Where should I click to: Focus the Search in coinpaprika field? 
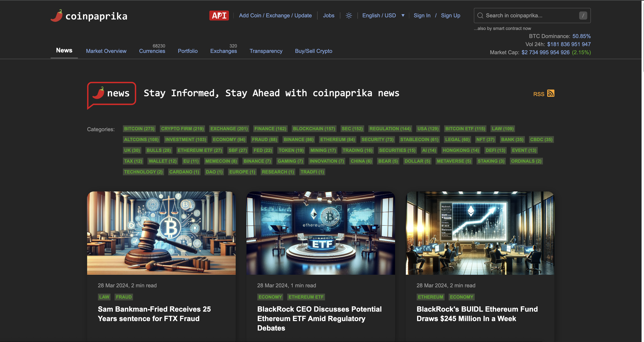coord(532,16)
